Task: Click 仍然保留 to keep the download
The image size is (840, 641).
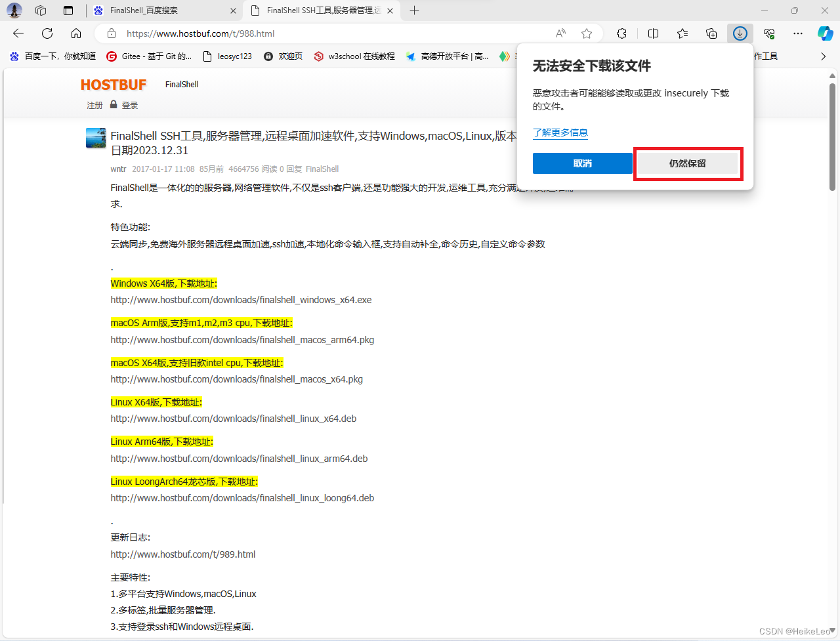Action: point(688,163)
